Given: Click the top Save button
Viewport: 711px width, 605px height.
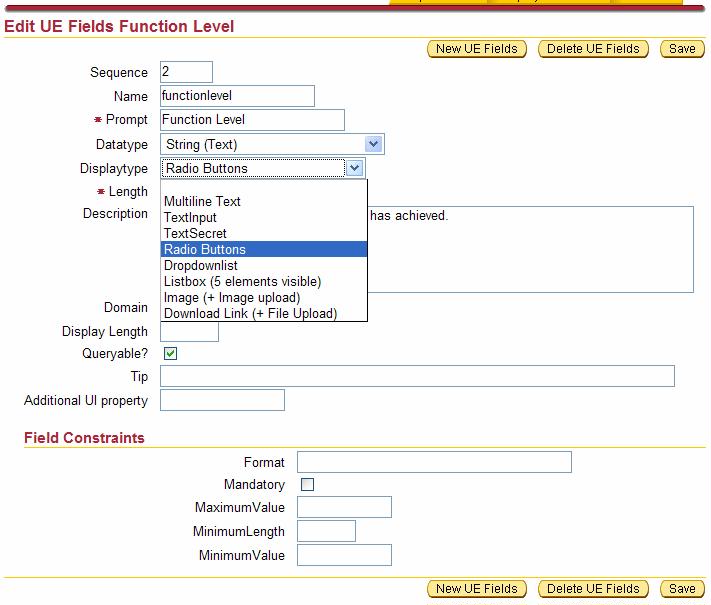Looking at the screenshot, I should (682, 48).
